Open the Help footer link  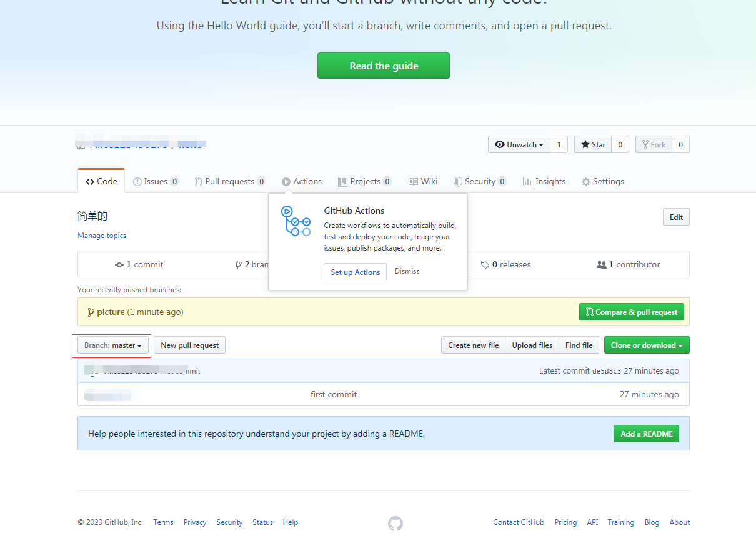click(290, 522)
